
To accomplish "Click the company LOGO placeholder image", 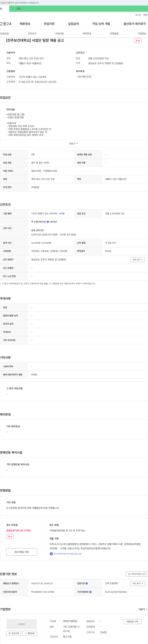I will (x=21, y=624).
